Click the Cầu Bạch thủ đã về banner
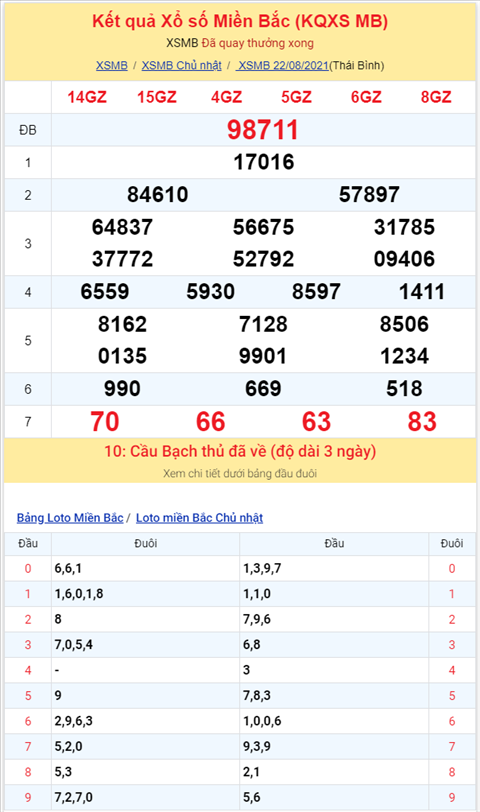 [240, 452]
